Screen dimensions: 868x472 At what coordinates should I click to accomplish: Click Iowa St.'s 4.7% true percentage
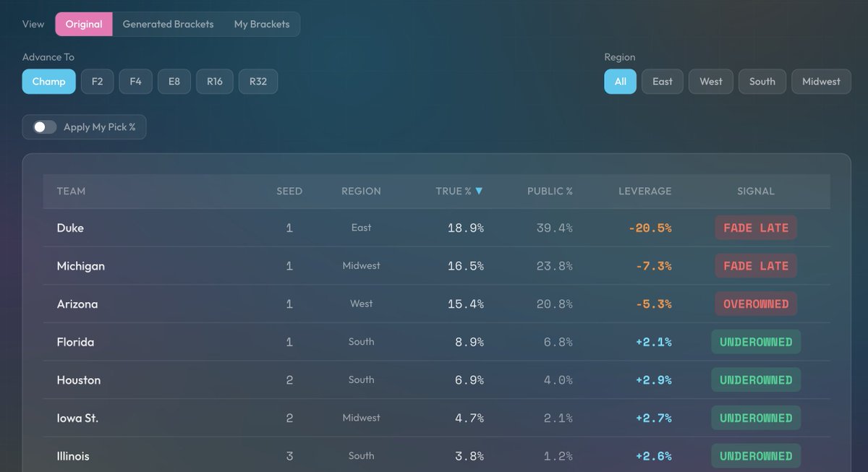469,419
